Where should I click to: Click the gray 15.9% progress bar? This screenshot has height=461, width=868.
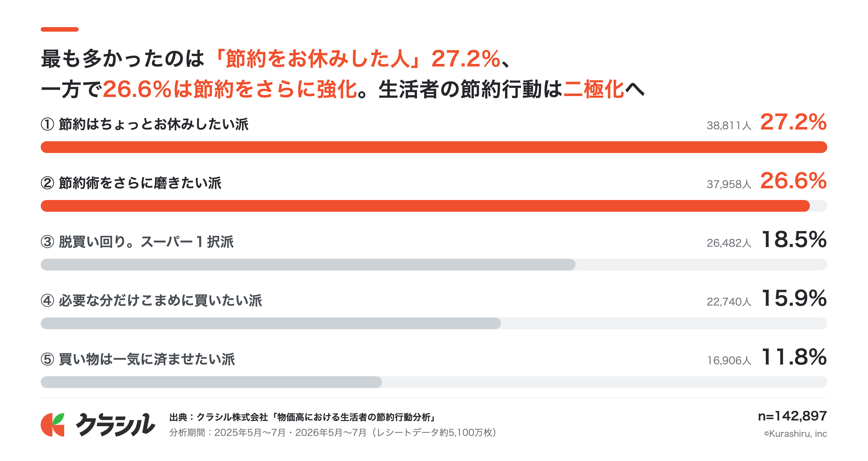271,323
